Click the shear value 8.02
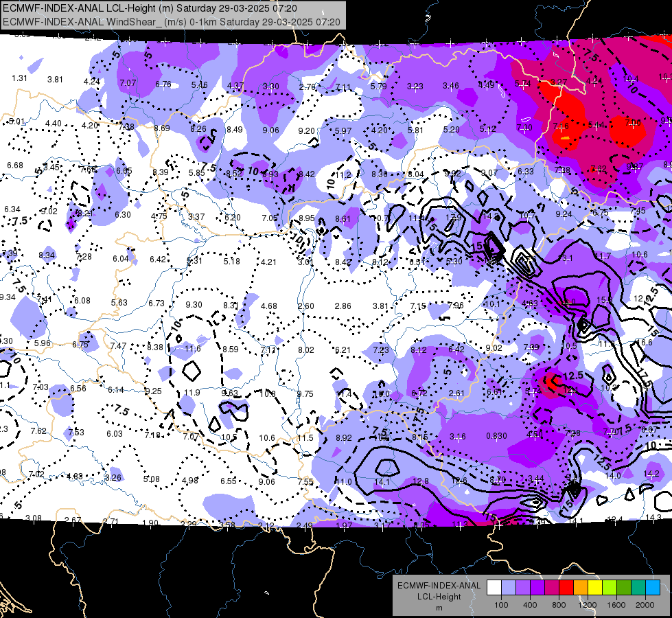The width and height of the screenshot is (672, 618). click(x=306, y=350)
